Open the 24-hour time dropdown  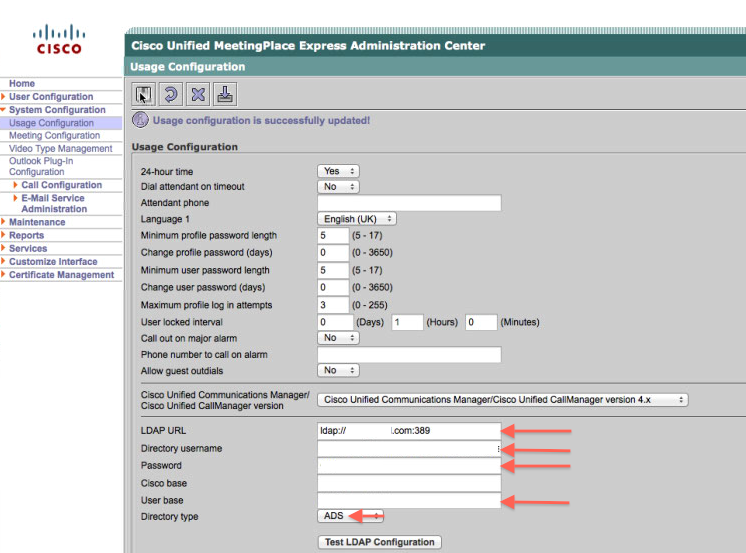337,171
